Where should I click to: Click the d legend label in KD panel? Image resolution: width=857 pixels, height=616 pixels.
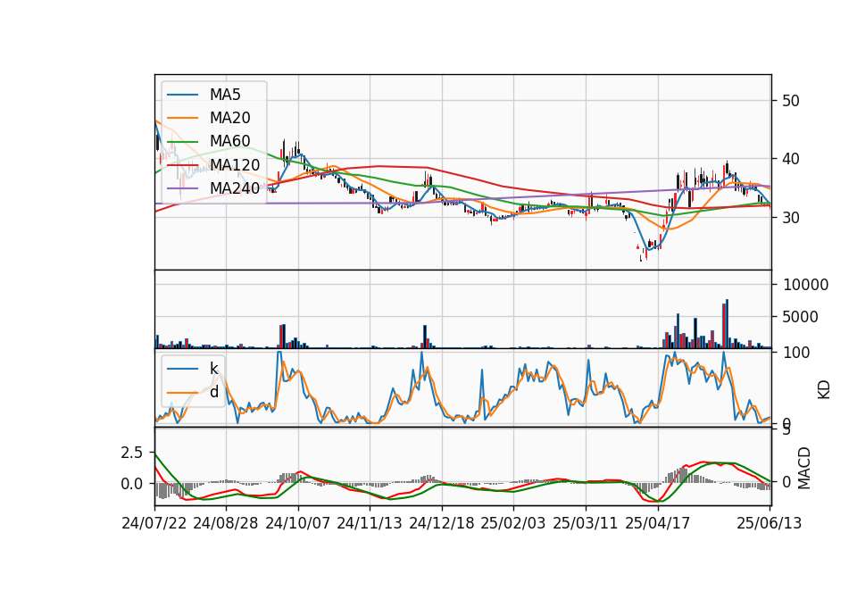[214, 392]
